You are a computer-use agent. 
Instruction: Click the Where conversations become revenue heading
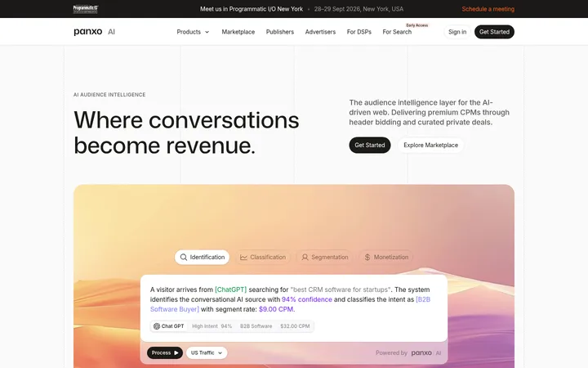click(x=186, y=132)
